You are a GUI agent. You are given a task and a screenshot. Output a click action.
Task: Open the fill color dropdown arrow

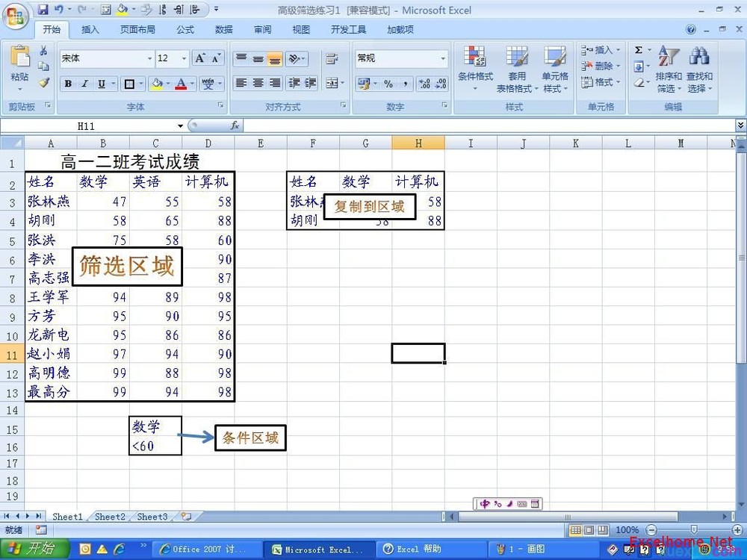(168, 84)
